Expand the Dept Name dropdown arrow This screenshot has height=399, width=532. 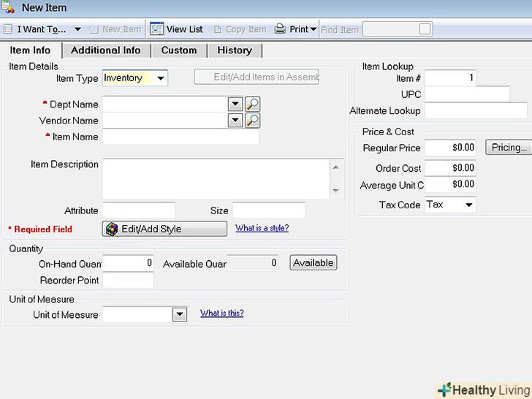(235, 104)
